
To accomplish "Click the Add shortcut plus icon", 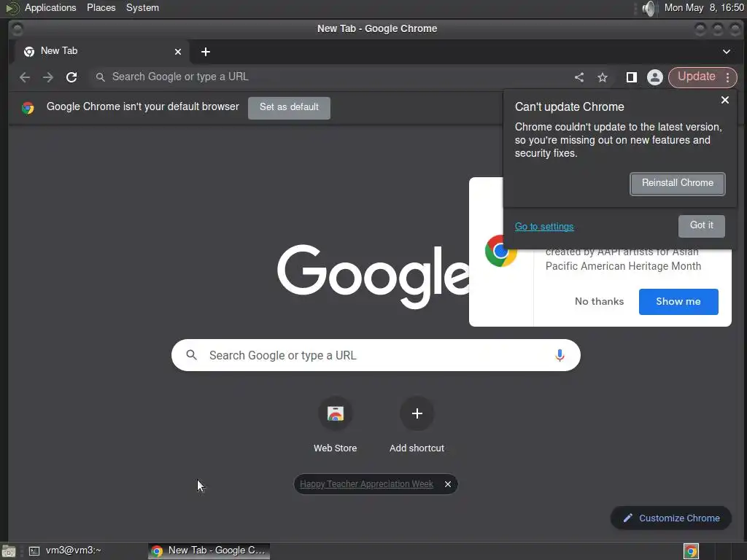I will 417,413.
